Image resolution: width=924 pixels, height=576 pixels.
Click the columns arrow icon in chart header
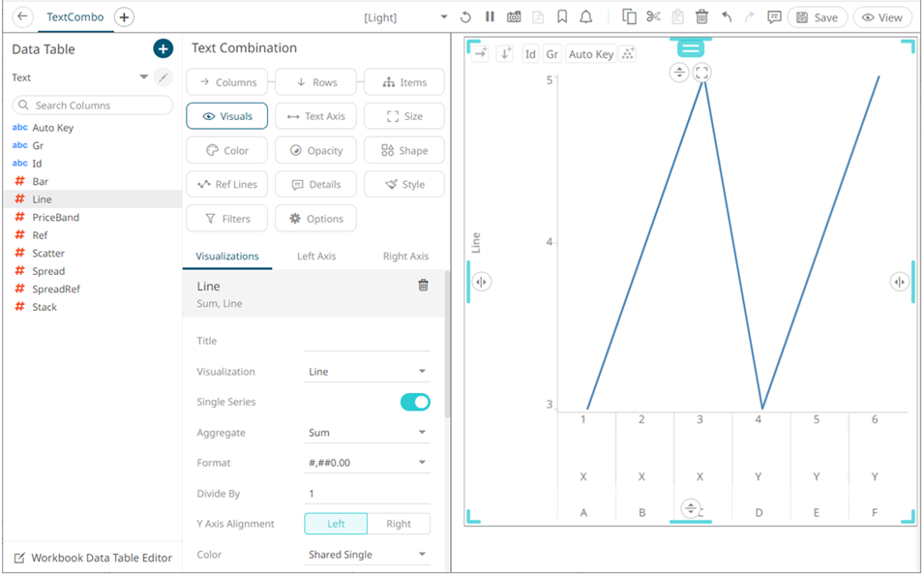480,53
